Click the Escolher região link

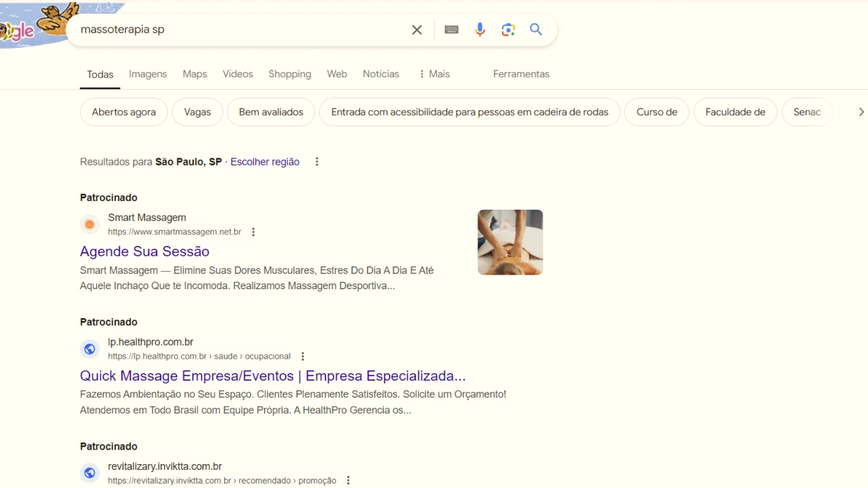(265, 162)
